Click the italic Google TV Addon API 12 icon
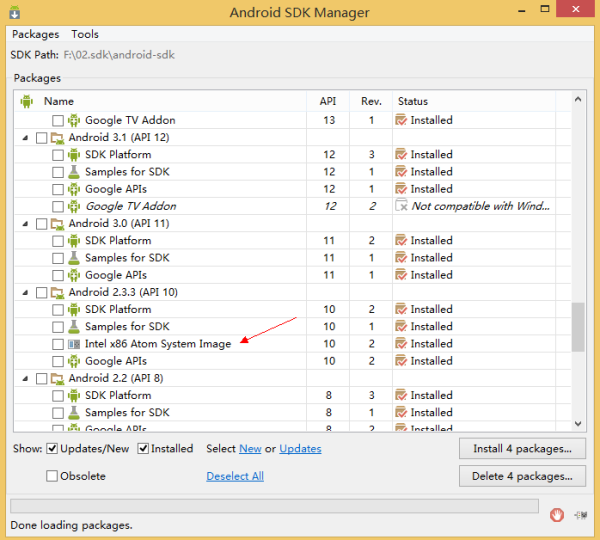 click(74, 206)
